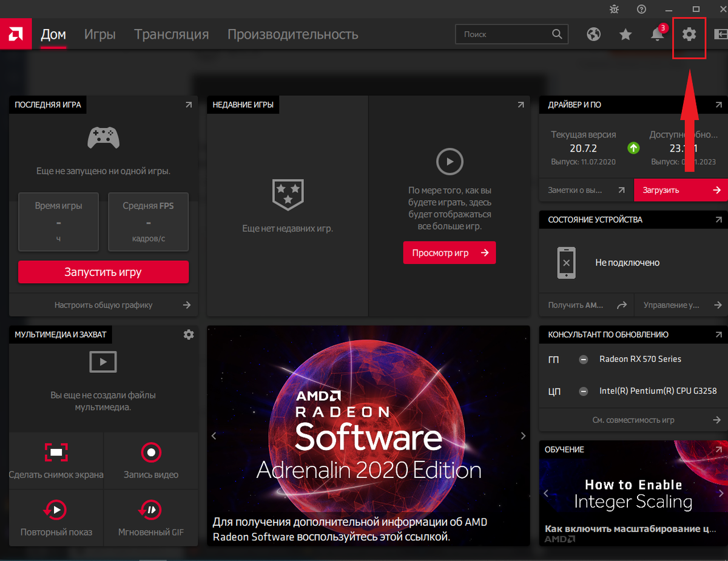This screenshot has width=728, height=561.
Task: Open settings gear in top bar
Action: point(689,35)
